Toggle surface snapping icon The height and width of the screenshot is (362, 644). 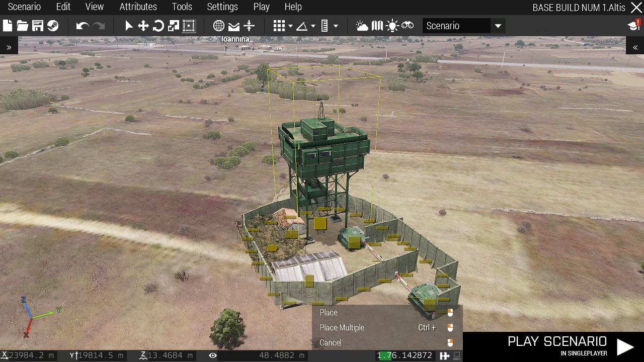coord(234,26)
